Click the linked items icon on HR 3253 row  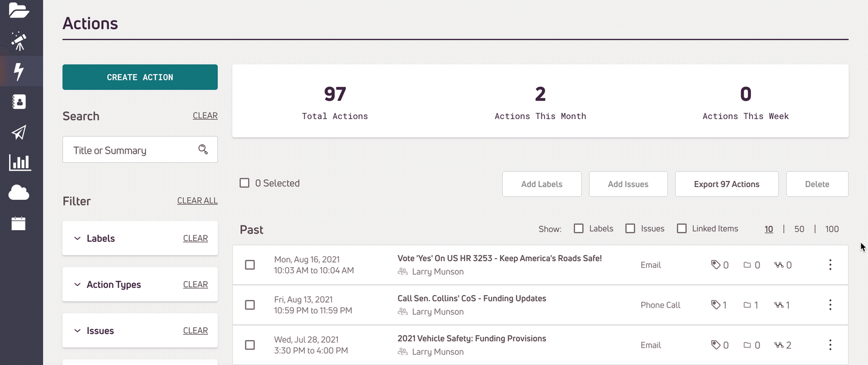point(779,265)
